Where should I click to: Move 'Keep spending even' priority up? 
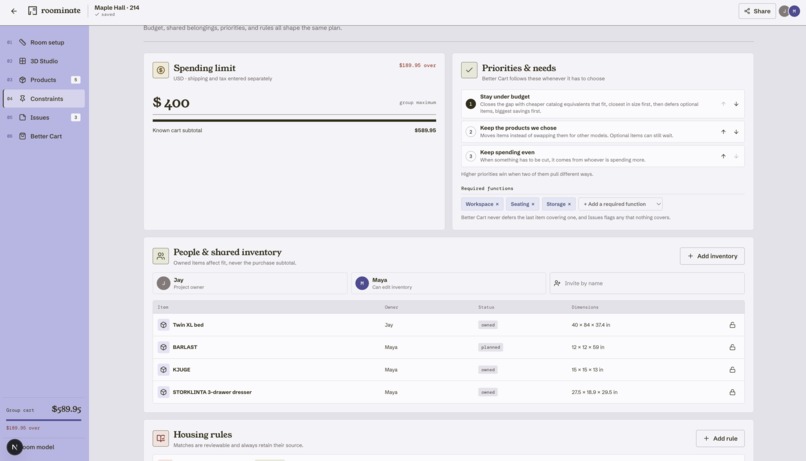(x=723, y=156)
